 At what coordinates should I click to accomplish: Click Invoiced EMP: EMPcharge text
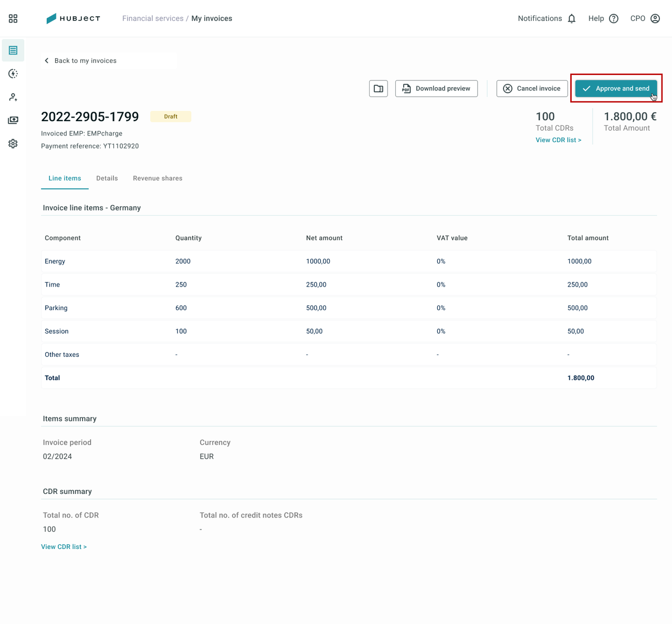point(81,133)
